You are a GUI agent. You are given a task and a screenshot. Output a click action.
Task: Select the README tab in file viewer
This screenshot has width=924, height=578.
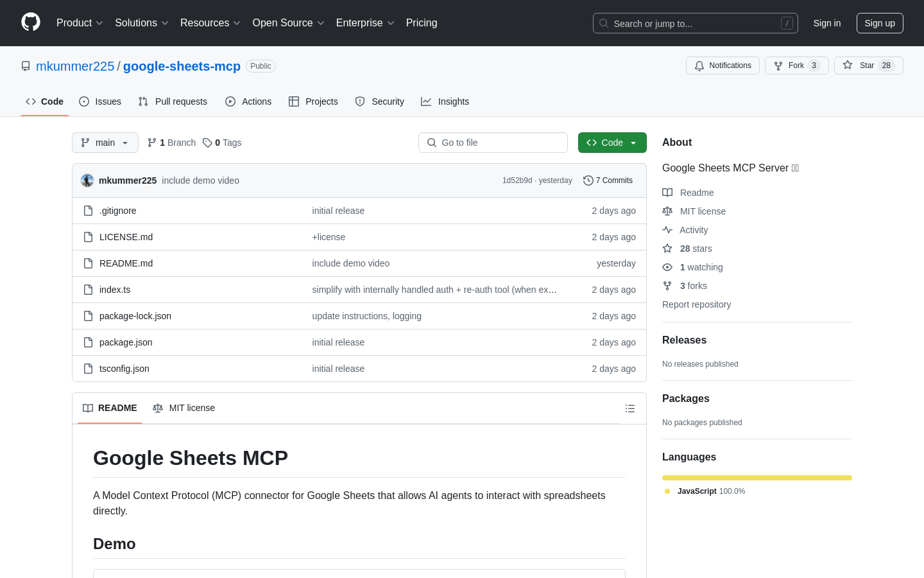pyautogui.click(x=110, y=408)
